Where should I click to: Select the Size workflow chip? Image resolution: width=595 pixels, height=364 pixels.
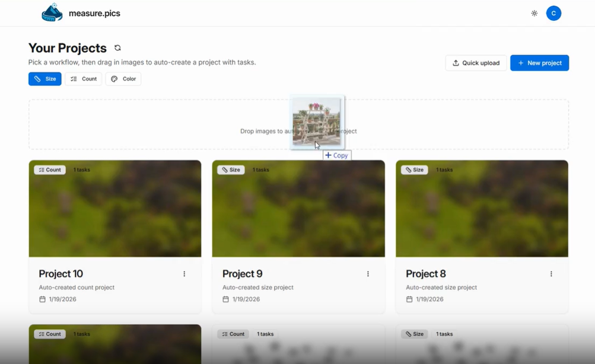[x=44, y=78]
